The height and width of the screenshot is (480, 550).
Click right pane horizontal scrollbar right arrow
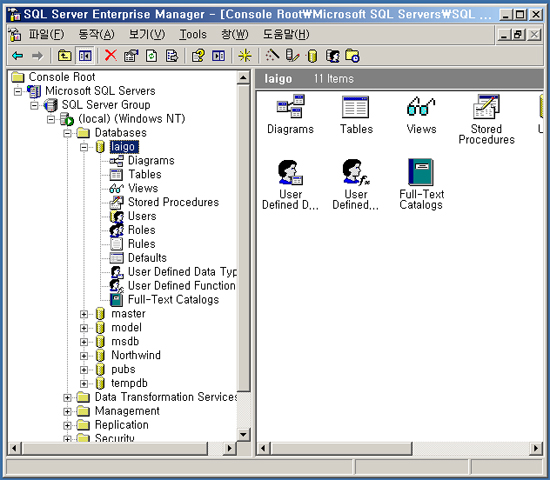536,448
